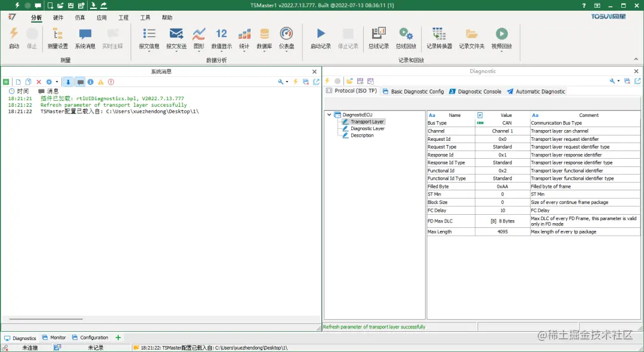Click the open project icon in title bar
The height and width of the screenshot is (352, 644).
coord(60,5)
